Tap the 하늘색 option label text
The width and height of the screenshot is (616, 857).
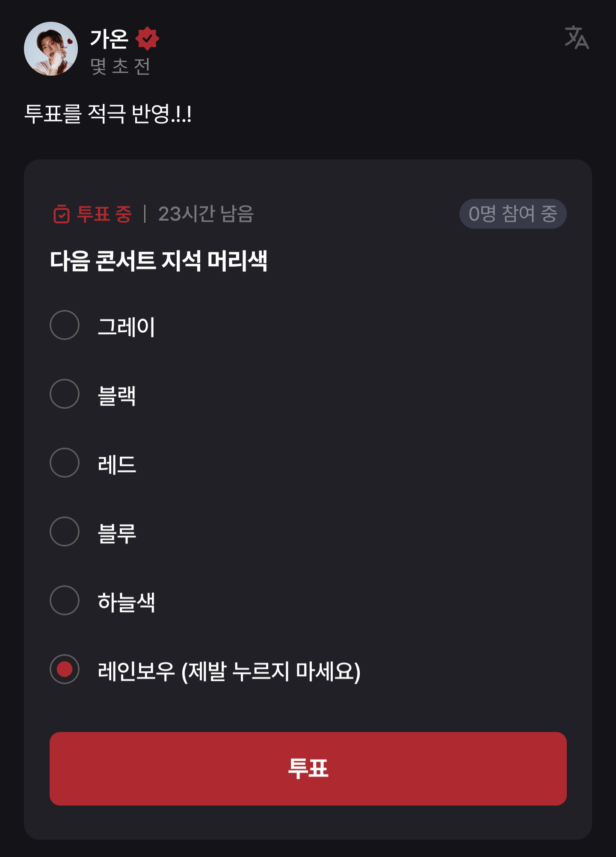pos(126,602)
